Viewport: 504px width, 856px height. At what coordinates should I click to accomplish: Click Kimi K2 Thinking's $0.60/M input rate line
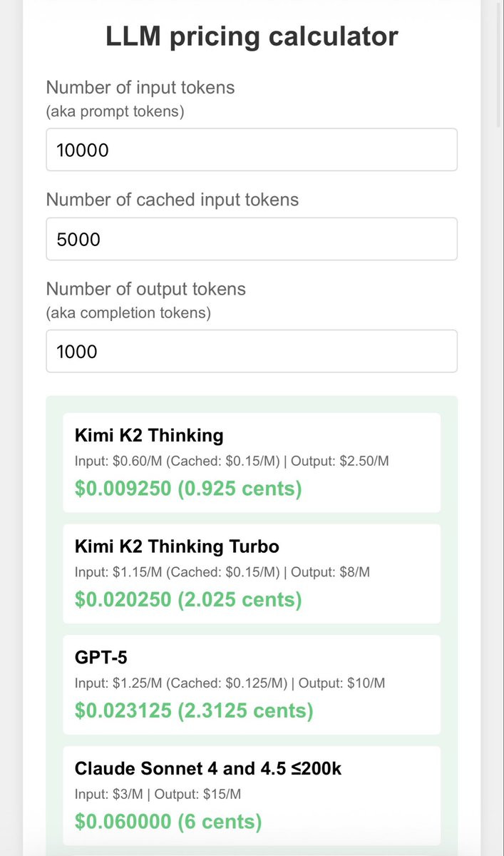(232, 461)
